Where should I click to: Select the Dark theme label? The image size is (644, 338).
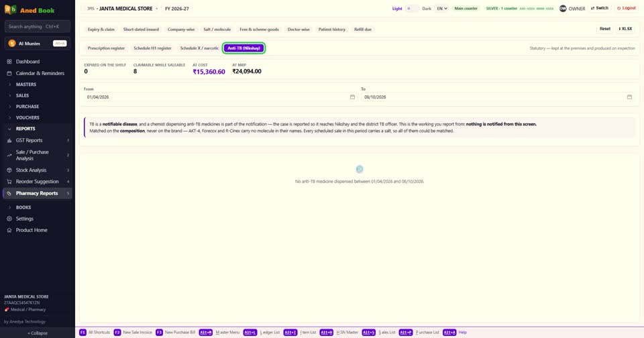[427, 8]
